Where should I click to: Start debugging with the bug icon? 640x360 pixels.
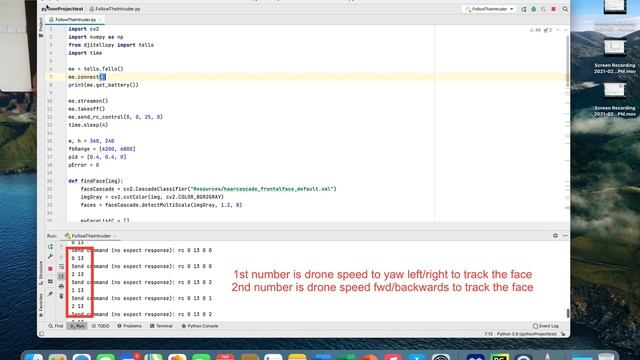tap(533, 9)
